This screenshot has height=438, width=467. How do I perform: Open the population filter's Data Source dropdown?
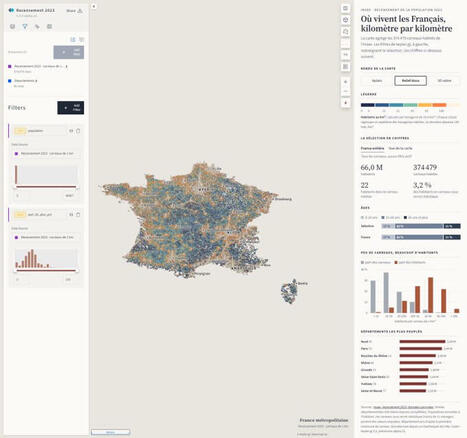coord(46,154)
